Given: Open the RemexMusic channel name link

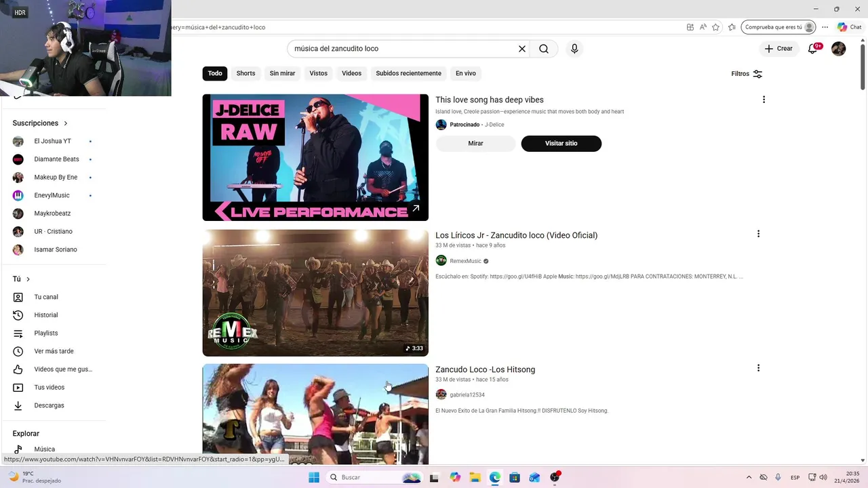Looking at the screenshot, I should 465,261.
